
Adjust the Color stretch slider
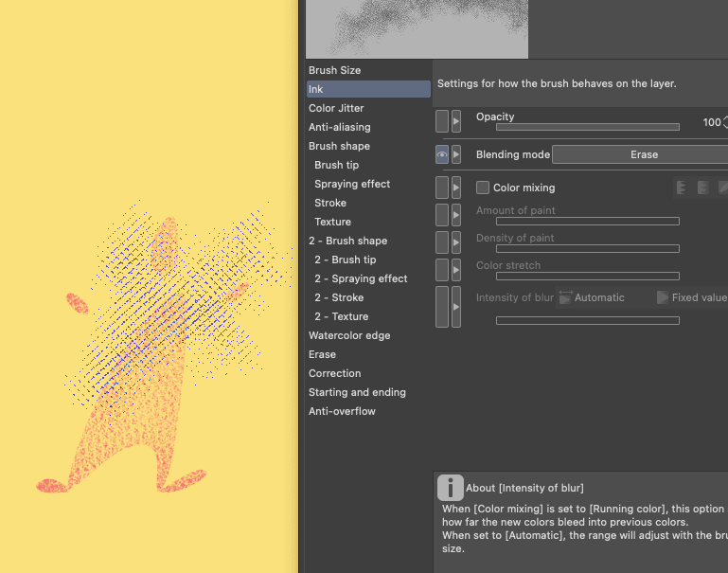pos(587,277)
